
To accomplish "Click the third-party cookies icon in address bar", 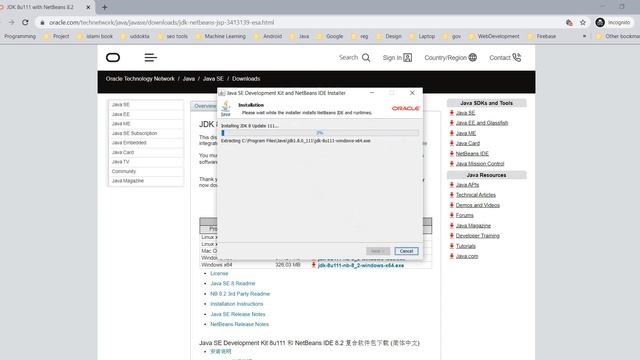I will click(x=569, y=22).
